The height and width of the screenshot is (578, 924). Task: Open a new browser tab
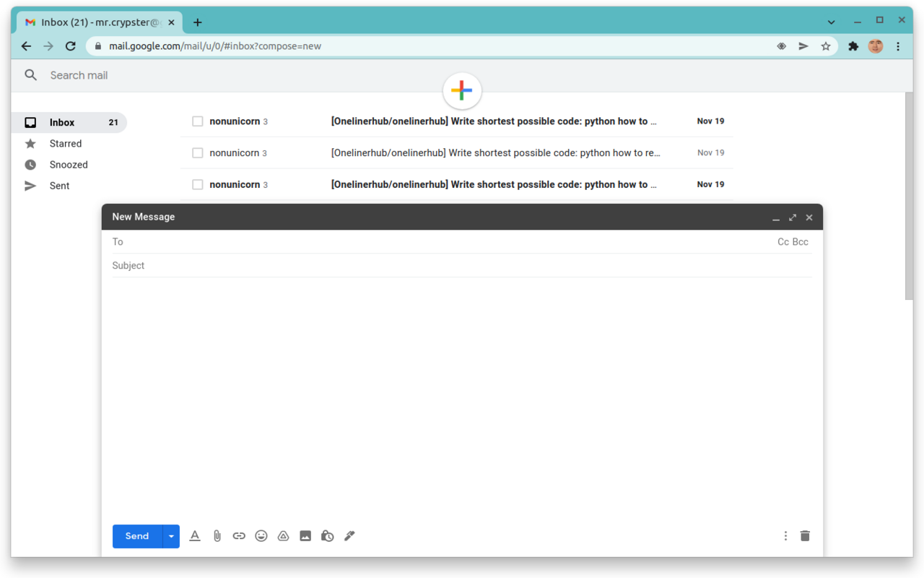pyautogui.click(x=198, y=22)
